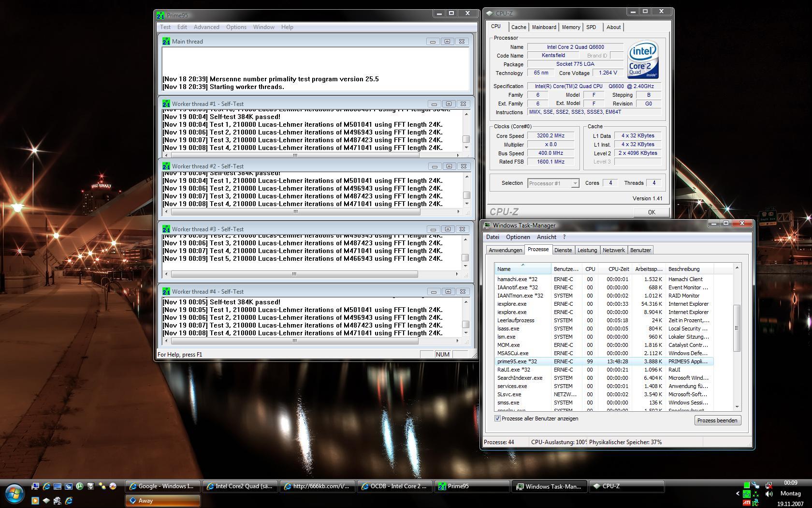Open the volume speaker tray icon
Screen dimensions: 812x508
[769, 494]
